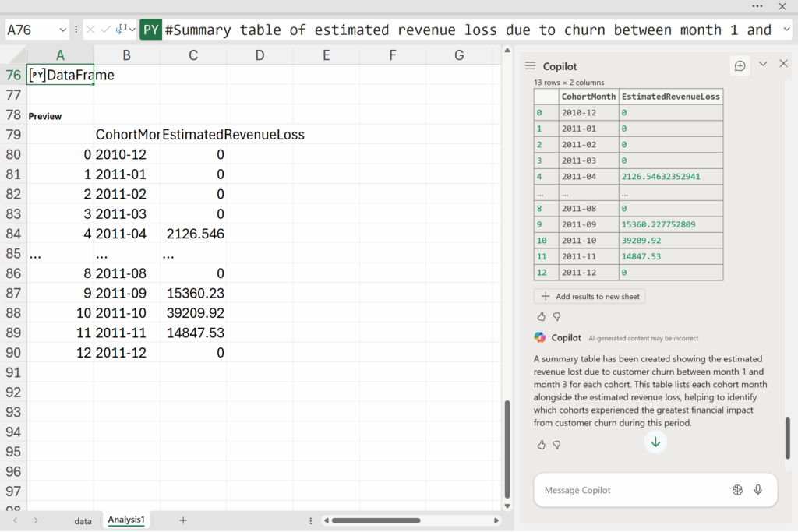Image resolution: width=798 pixels, height=532 pixels.
Task: Click the microphone icon in message box
Action: (757, 490)
